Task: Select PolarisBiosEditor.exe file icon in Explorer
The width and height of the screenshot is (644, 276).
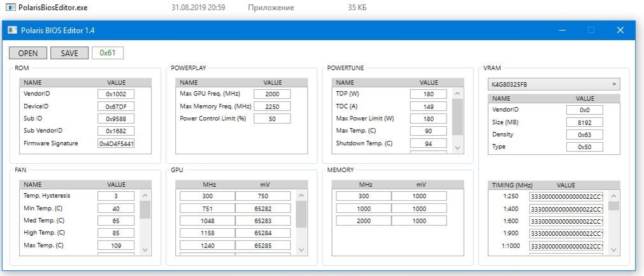Action: click(x=11, y=8)
